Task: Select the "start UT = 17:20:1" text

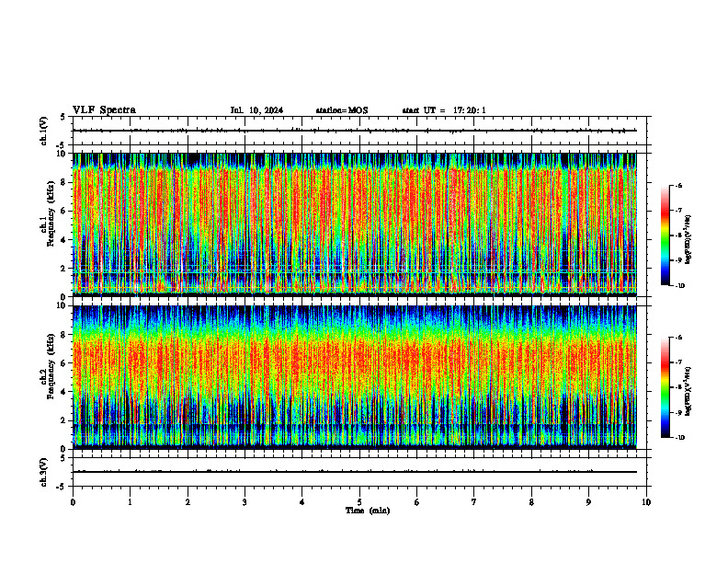Action: coord(444,110)
